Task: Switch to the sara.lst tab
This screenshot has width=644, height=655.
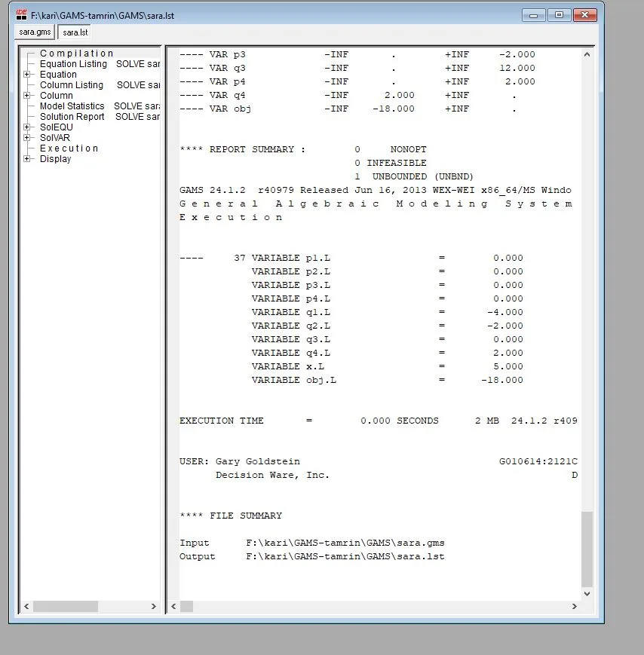Action: (x=75, y=32)
